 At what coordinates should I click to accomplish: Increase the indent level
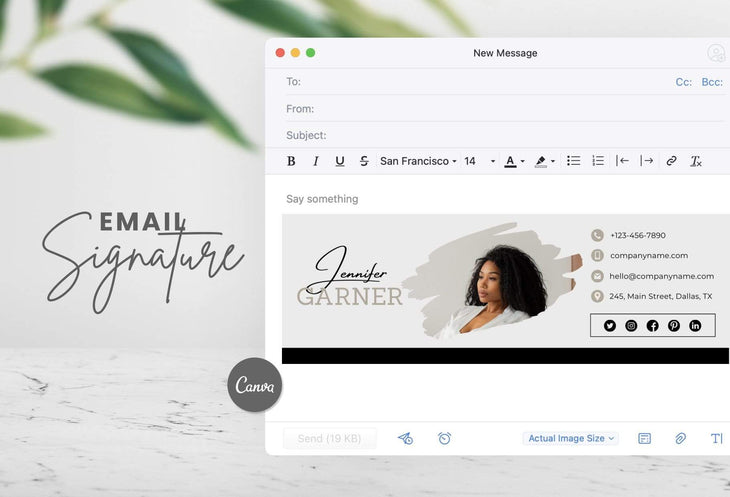(647, 161)
